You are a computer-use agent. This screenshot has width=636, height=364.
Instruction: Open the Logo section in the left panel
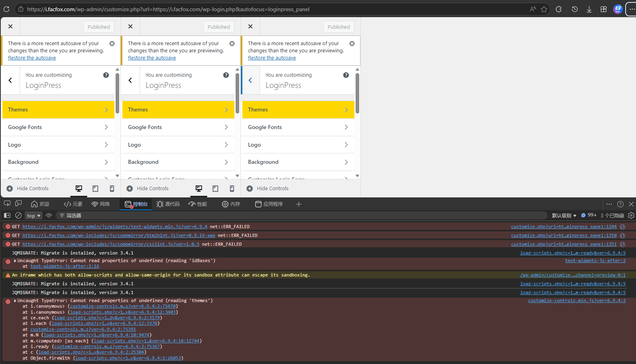(x=58, y=145)
